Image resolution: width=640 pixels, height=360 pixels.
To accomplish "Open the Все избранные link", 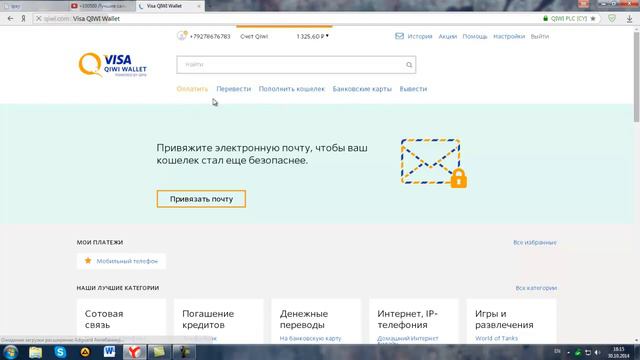I will [x=535, y=242].
